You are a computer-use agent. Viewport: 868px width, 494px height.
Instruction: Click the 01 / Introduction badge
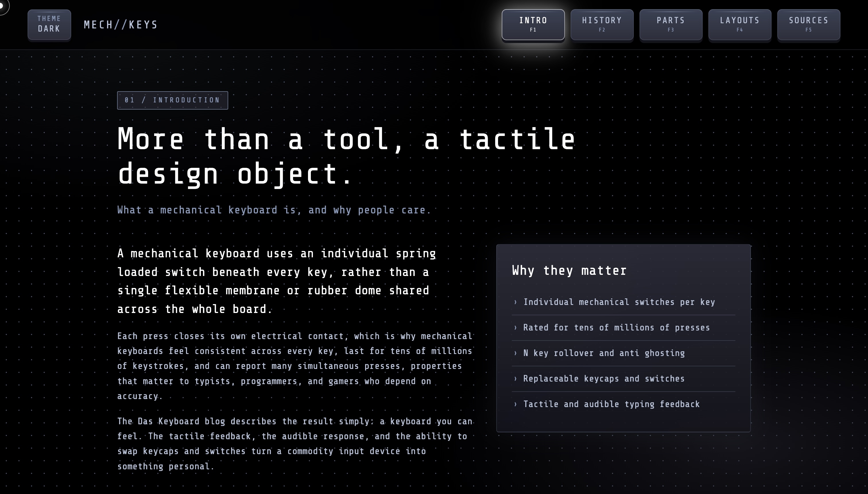[173, 100]
